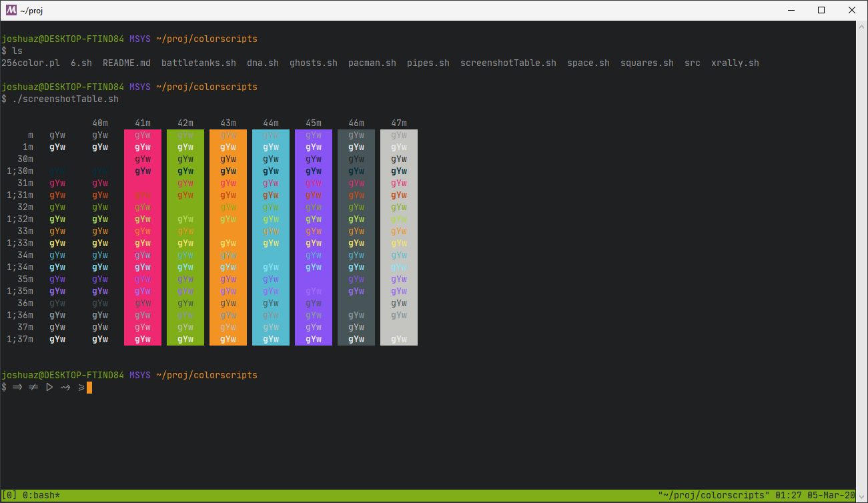The image size is (868, 503).
Task: Click the MSYS app icon in title bar
Action: click(11, 10)
